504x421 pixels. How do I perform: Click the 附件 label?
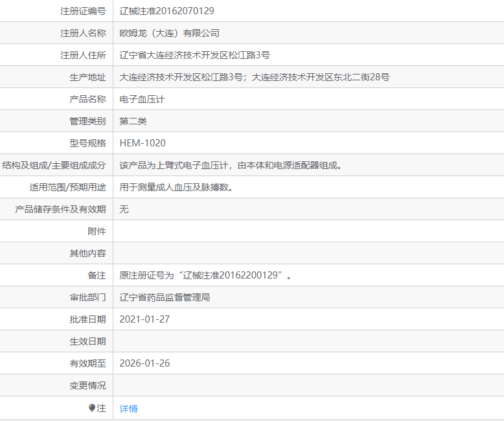click(97, 231)
